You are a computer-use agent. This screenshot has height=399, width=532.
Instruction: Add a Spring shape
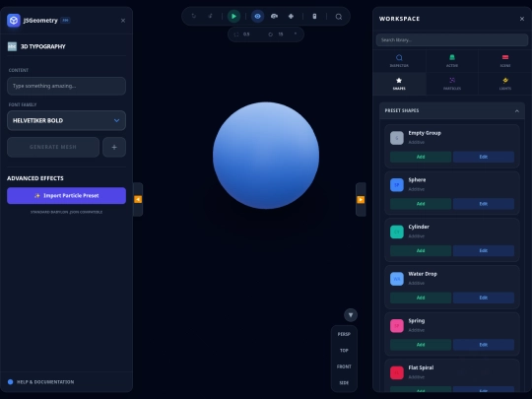[x=421, y=345]
